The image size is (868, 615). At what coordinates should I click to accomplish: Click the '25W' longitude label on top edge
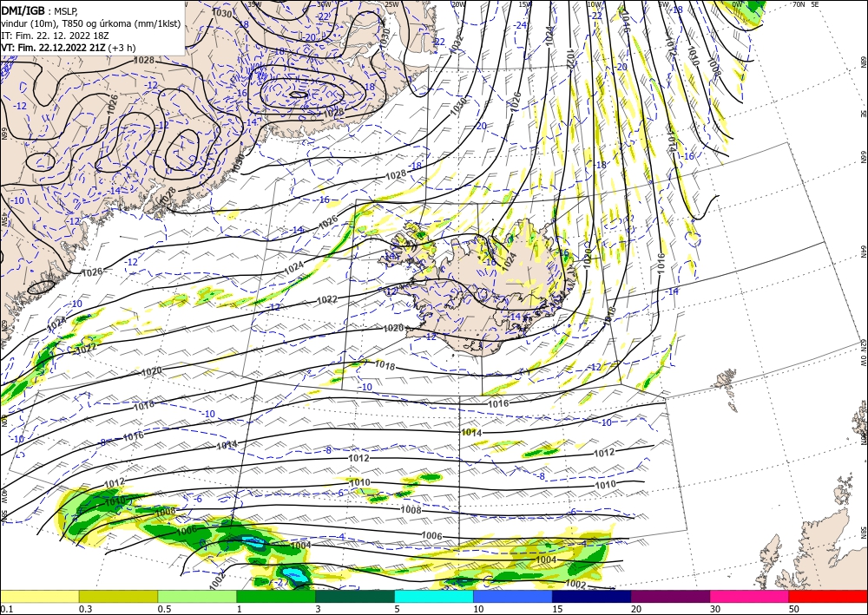coord(391,4)
